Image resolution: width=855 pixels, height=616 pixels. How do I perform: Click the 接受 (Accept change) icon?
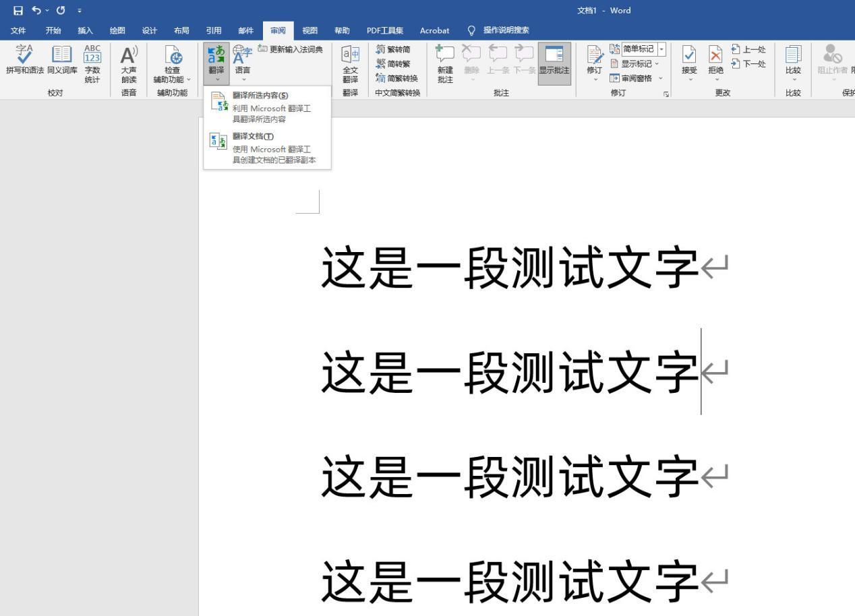(688, 57)
